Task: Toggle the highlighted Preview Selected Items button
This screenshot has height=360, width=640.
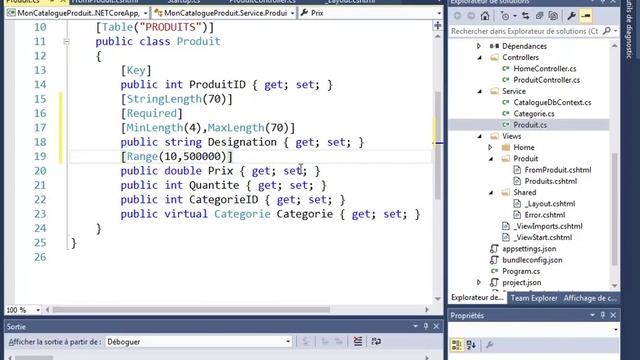Action: [586, 16]
